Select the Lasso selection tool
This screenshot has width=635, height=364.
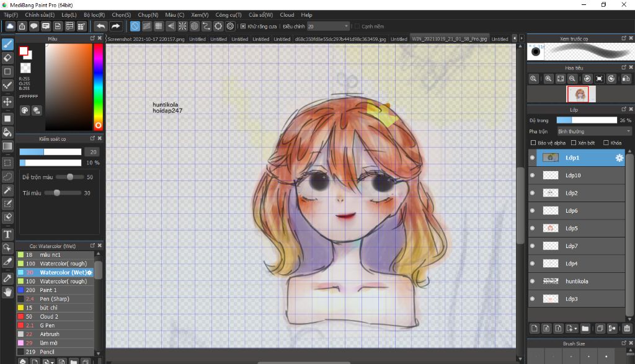7,177
